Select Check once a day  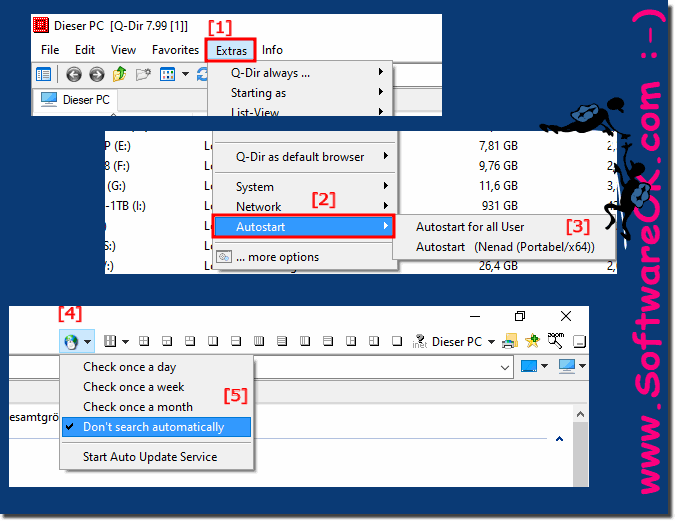156,367
